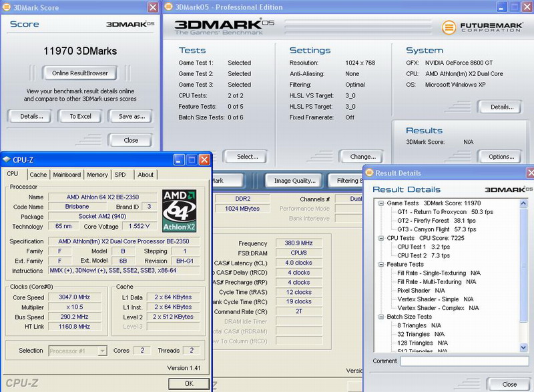The image size is (534, 392).
Task: Click the Core Voltage 1.552 V value
Action: click(139, 226)
